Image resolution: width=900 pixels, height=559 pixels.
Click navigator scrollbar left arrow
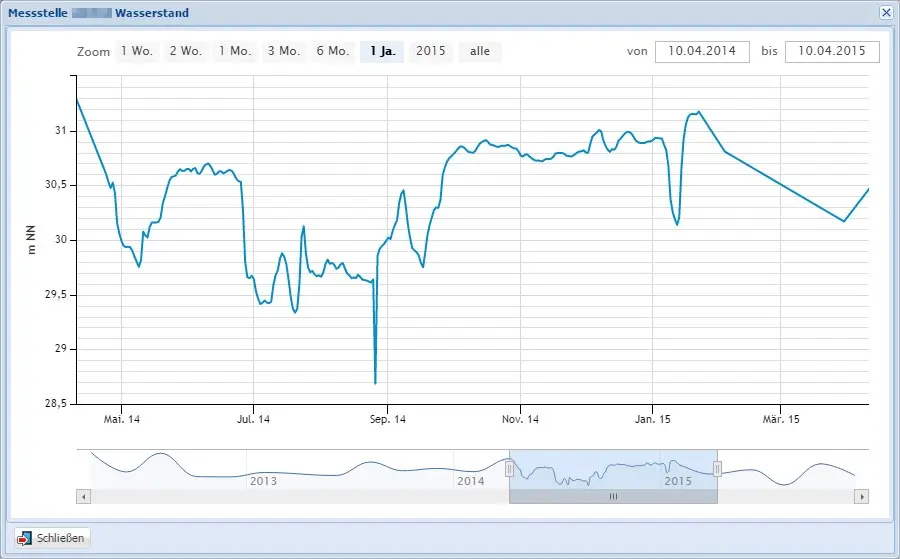coord(84,496)
